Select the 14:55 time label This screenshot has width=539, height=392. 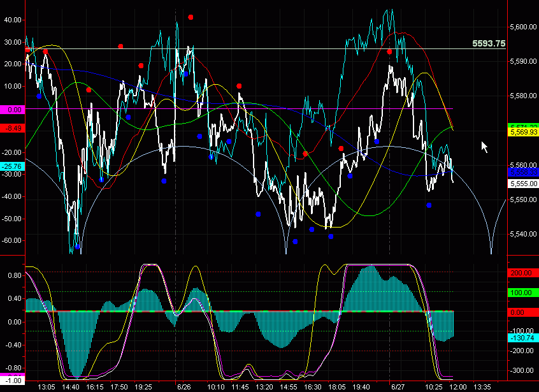point(289,387)
